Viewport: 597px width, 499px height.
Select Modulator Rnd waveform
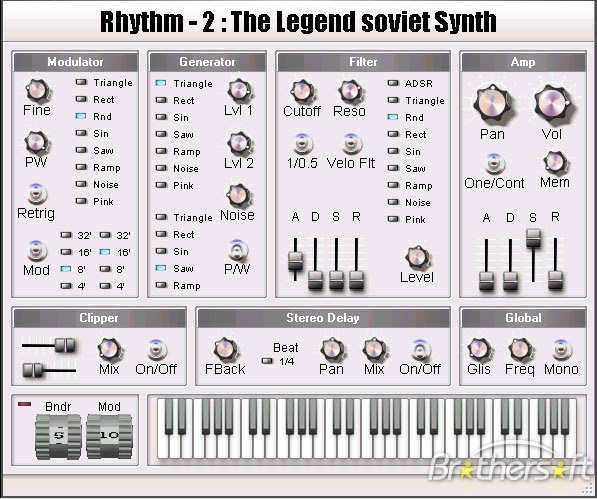pos(81,116)
